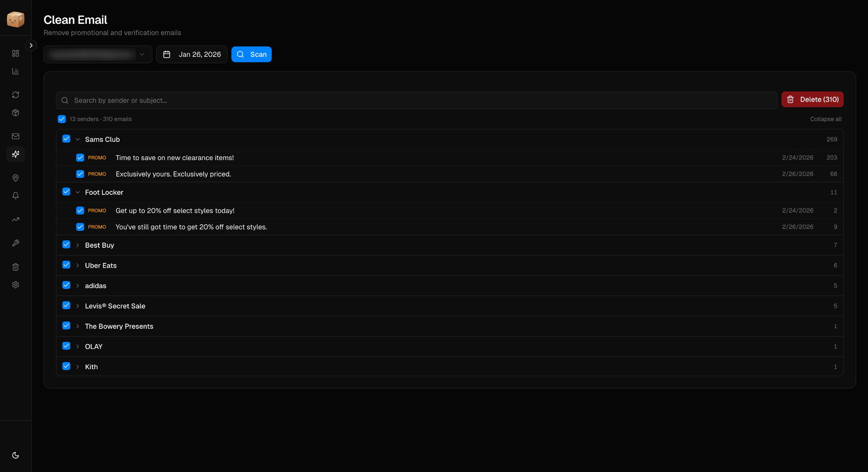Open the notifications bell icon
The width and height of the screenshot is (868, 472).
tap(16, 196)
